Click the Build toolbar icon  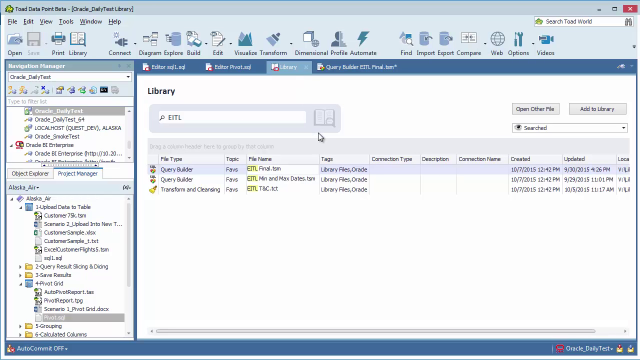point(193,44)
